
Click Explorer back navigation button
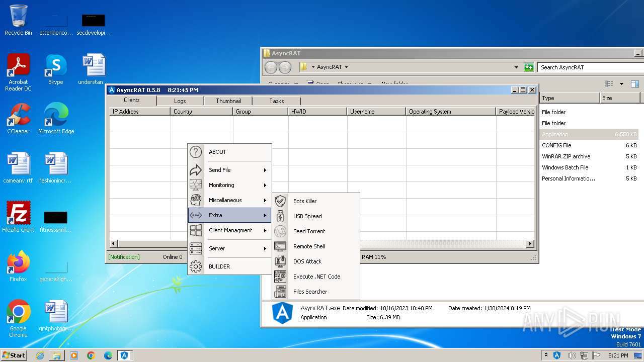(271, 67)
